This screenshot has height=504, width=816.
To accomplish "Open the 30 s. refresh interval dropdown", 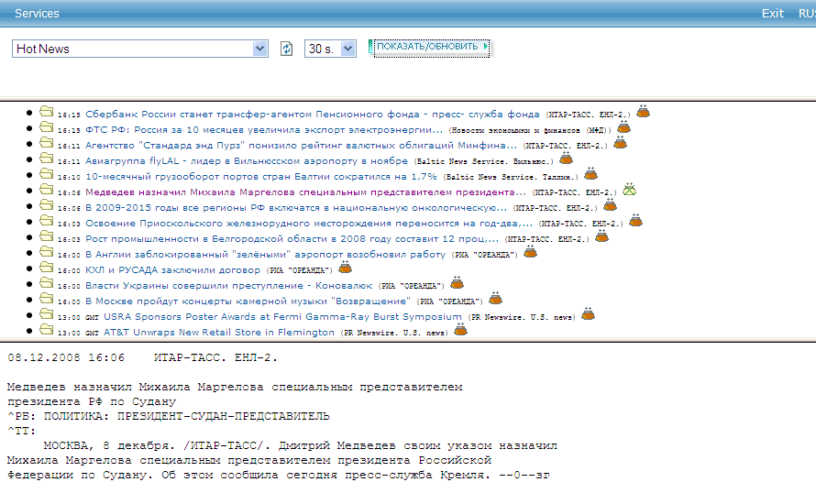I will coord(347,49).
